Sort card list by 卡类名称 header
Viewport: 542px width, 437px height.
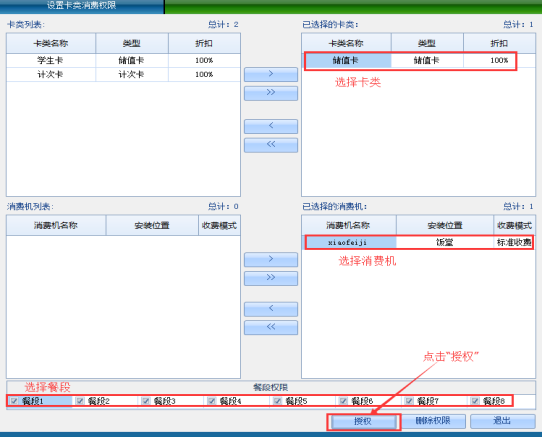(x=51, y=44)
